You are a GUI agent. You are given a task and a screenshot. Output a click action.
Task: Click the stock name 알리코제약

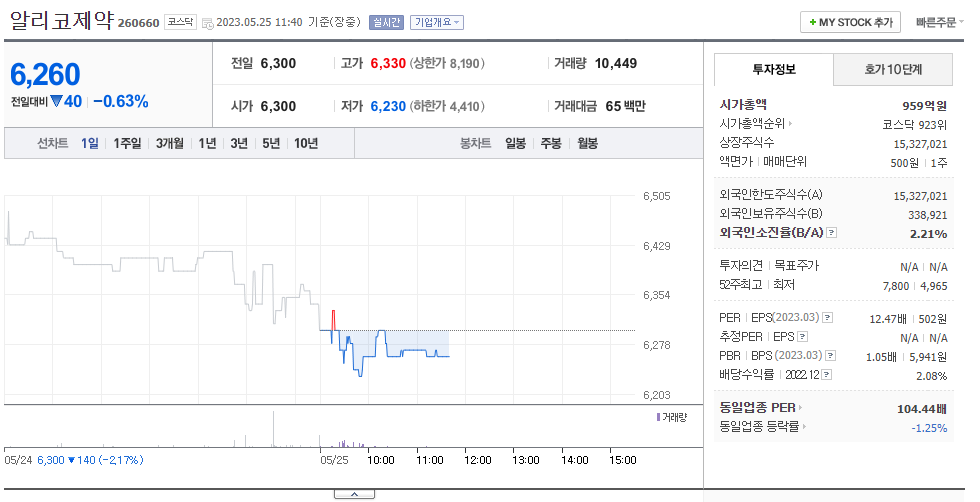point(62,21)
